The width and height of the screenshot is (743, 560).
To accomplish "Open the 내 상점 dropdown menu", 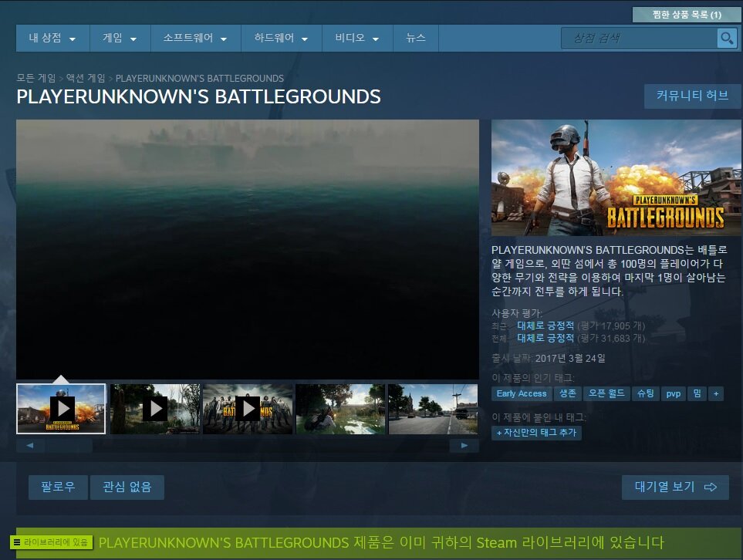I will pyautogui.click(x=52, y=38).
